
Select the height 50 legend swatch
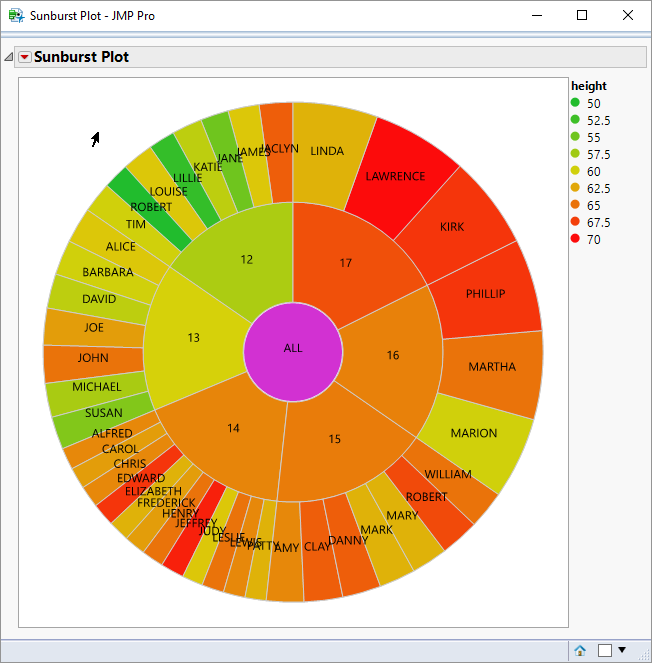(x=575, y=102)
